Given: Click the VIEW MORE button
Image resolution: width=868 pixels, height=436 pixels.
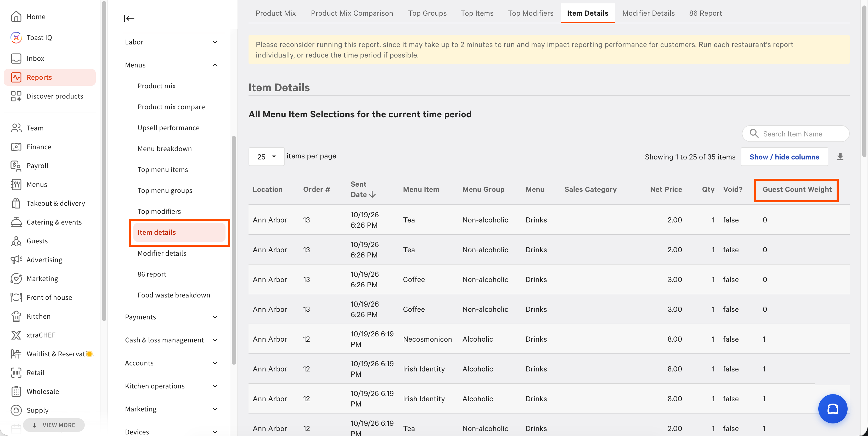Looking at the screenshot, I should [x=54, y=425].
